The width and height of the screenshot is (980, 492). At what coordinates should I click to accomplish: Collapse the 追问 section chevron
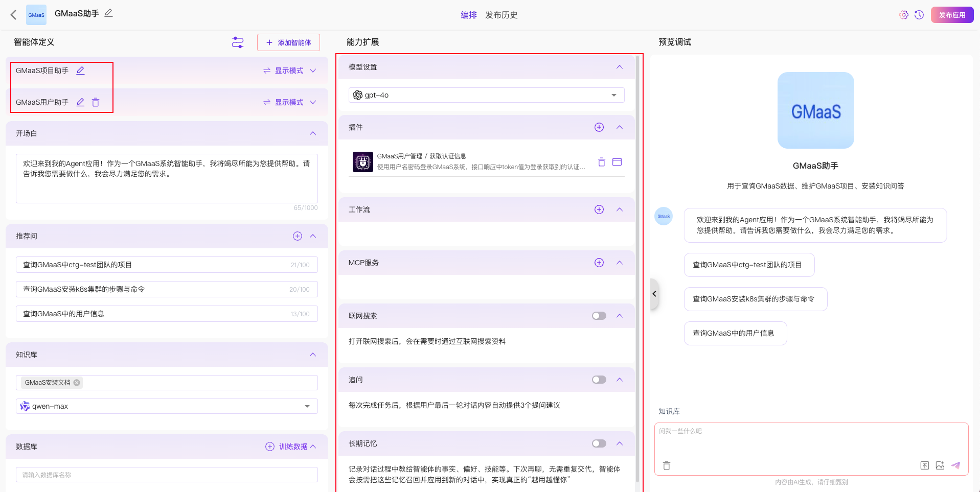620,380
